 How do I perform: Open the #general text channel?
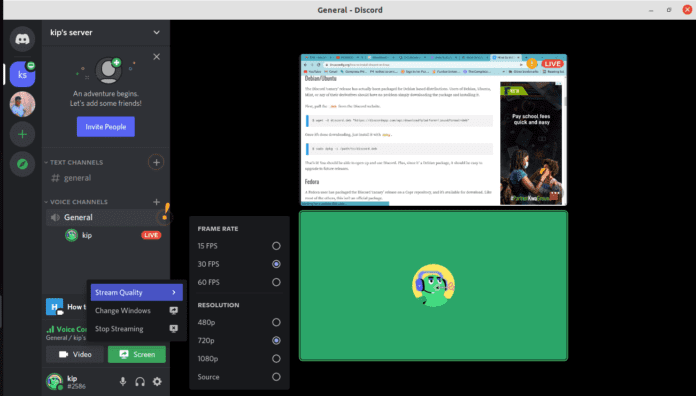[x=106, y=178]
